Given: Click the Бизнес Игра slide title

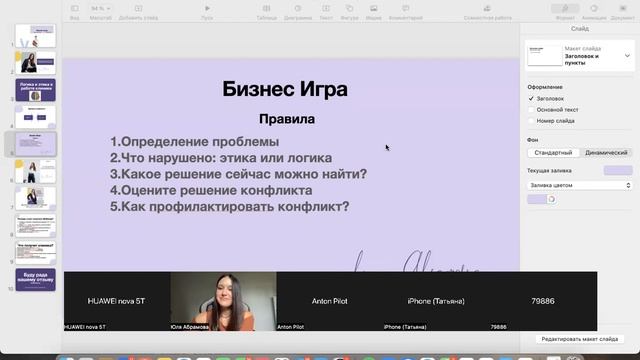Looking at the screenshot, I should click(285, 89).
